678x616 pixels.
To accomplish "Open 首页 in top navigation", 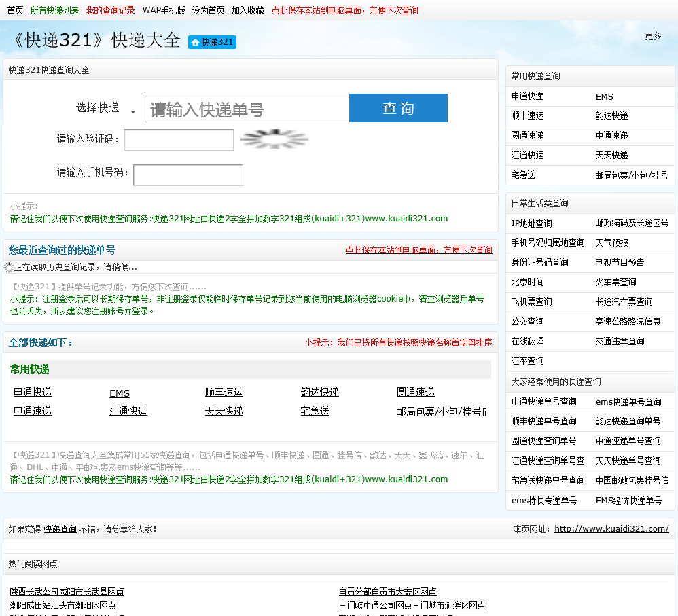I will pyautogui.click(x=15, y=10).
